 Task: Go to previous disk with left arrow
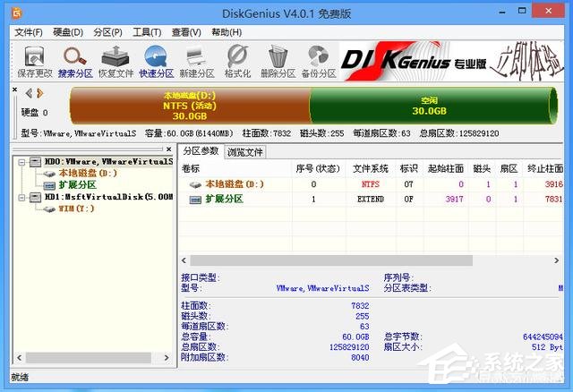[28, 93]
